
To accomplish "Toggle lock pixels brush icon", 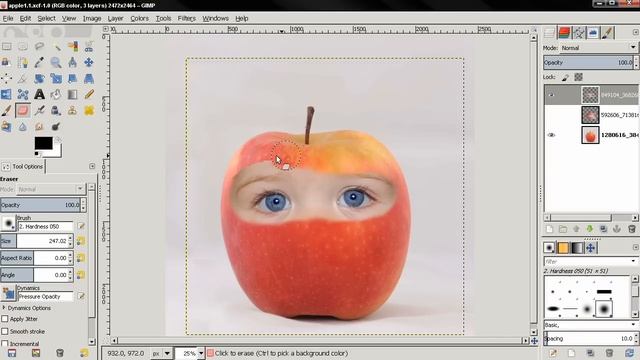I will tap(565, 77).
